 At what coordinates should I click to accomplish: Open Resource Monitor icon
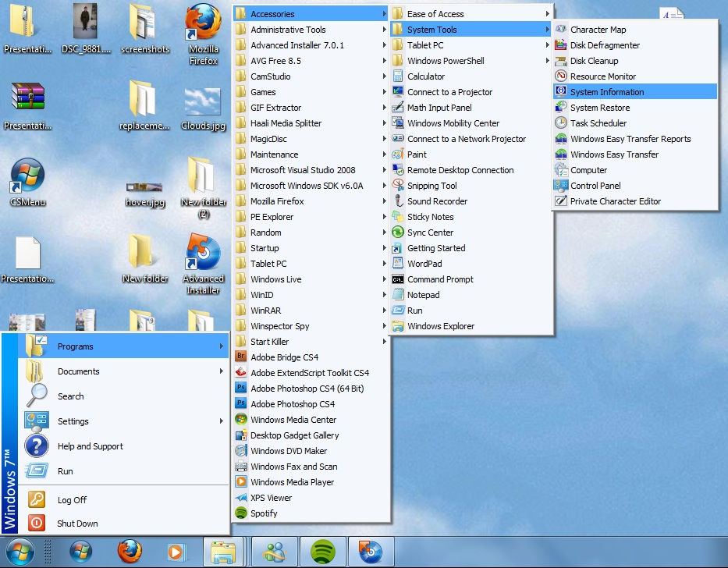coord(561,76)
